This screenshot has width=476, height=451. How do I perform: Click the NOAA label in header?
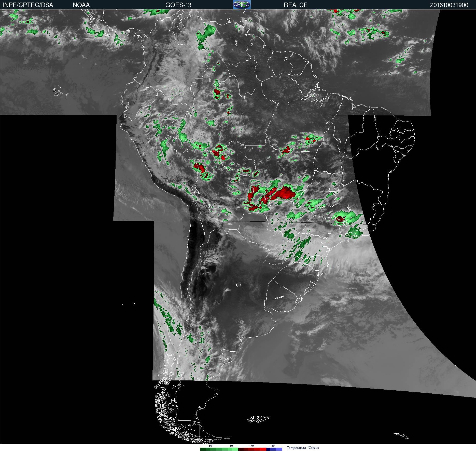tap(81, 5)
